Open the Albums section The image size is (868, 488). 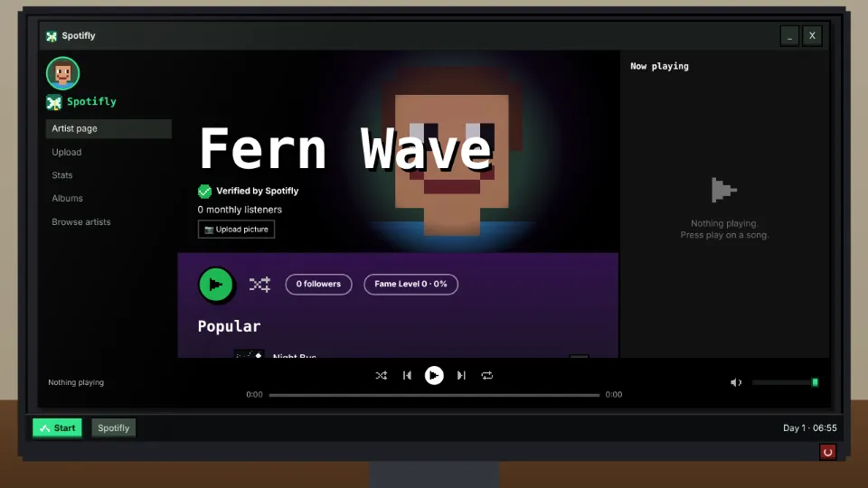[x=67, y=199]
